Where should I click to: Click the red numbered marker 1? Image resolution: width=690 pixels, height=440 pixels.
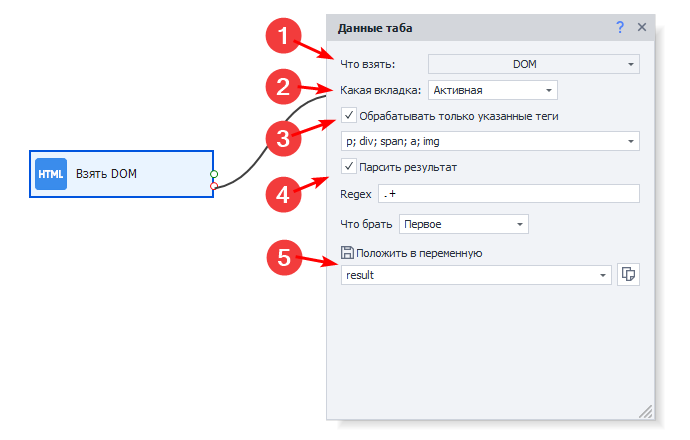[x=285, y=39]
